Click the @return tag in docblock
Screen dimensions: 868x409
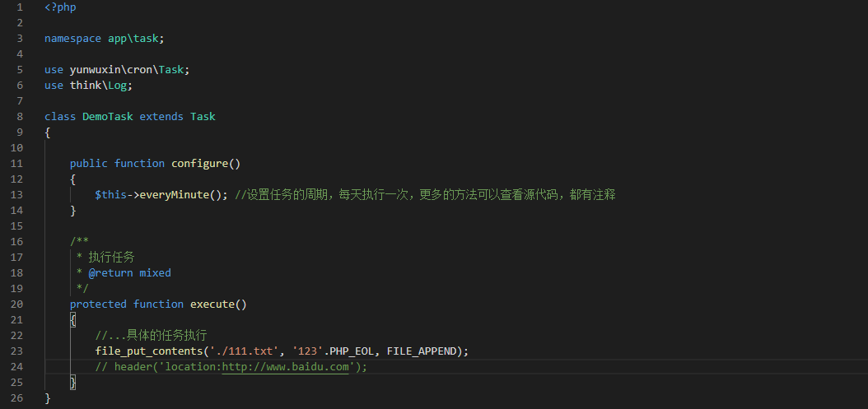tap(110, 273)
